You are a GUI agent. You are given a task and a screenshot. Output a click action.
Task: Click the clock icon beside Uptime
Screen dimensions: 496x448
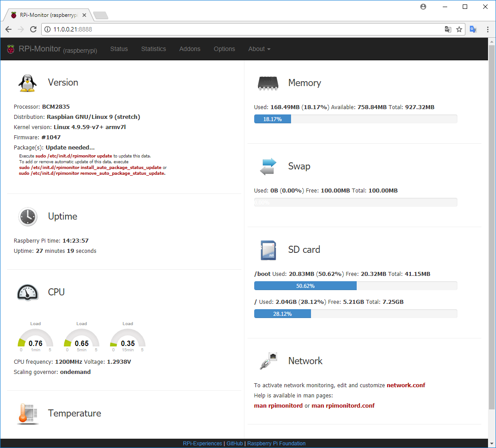28,217
